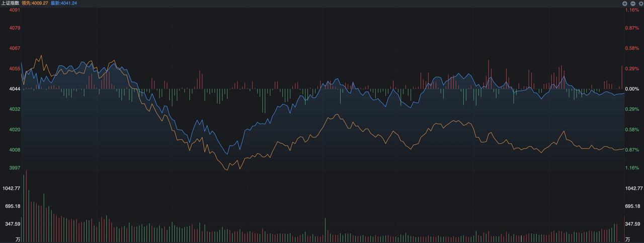Click the 695.18 volume label on left
This screenshot has height=243, width=644.
point(13,206)
